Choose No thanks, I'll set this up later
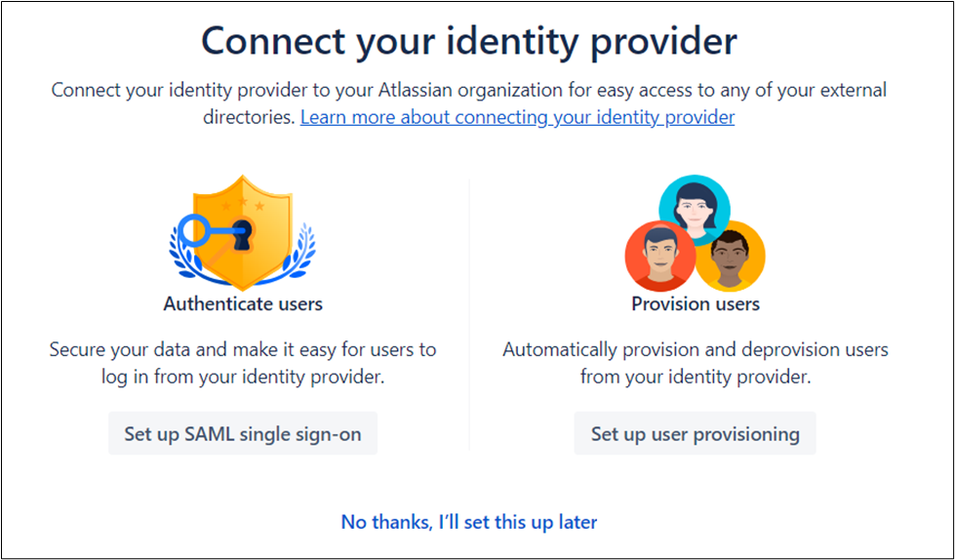 [469, 522]
